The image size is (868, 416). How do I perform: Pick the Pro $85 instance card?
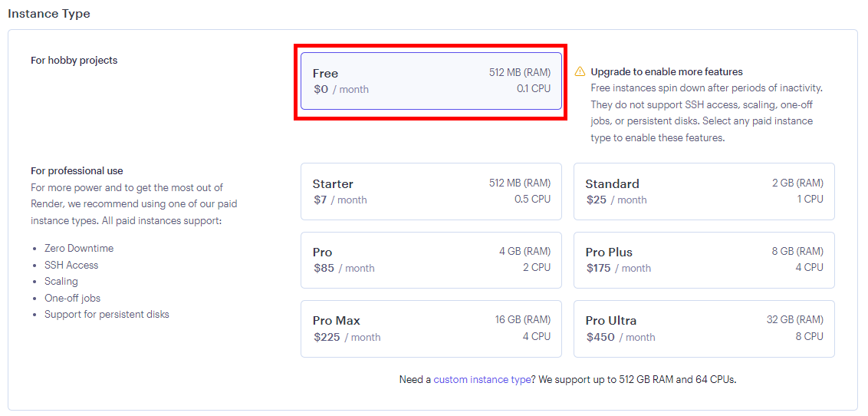431,260
